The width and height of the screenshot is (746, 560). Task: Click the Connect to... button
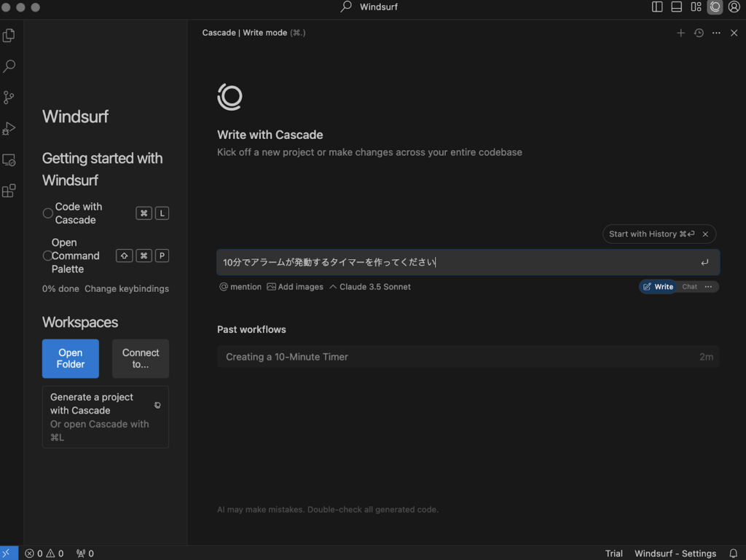tap(141, 358)
